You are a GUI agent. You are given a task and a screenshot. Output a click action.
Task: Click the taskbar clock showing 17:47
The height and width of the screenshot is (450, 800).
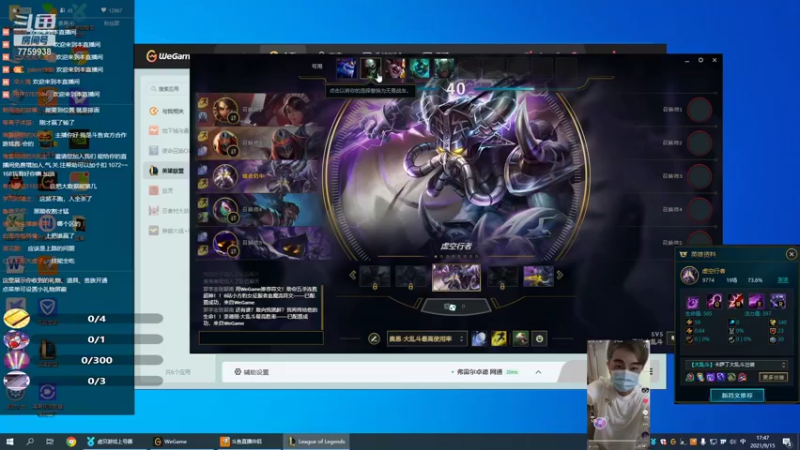point(762,441)
